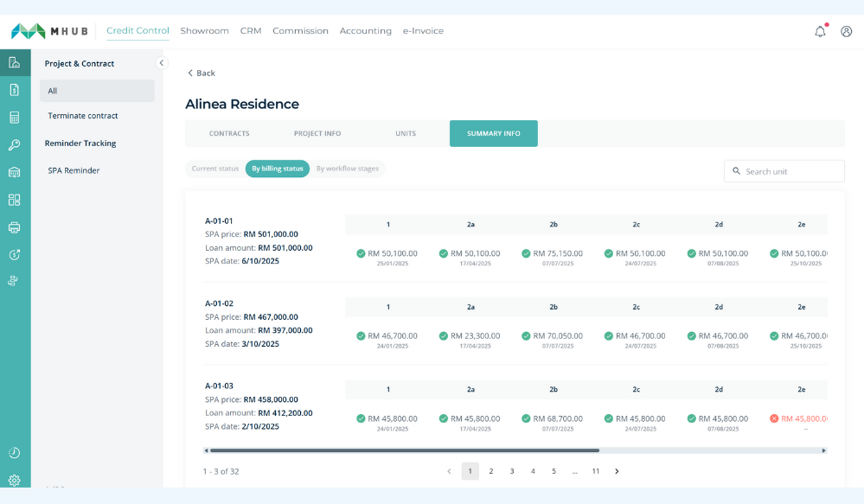Select Terminate contract in the left panel
The image size is (864, 504).
[x=82, y=115]
